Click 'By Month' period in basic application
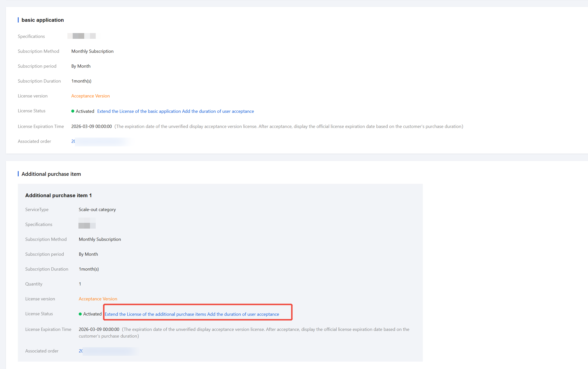The height and width of the screenshot is (369, 588). (x=81, y=66)
